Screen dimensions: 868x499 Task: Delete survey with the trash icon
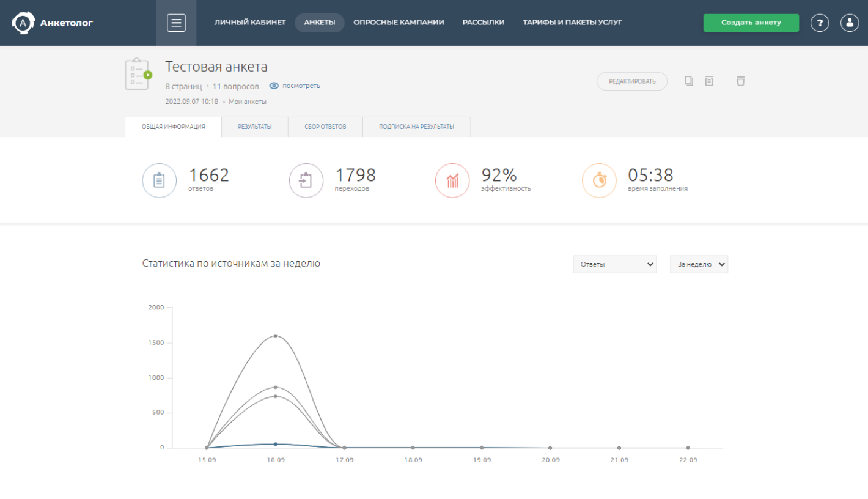(x=740, y=81)
